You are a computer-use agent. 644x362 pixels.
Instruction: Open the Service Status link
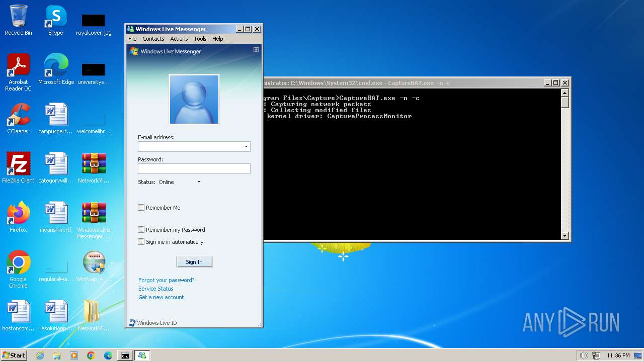[155, 289]
